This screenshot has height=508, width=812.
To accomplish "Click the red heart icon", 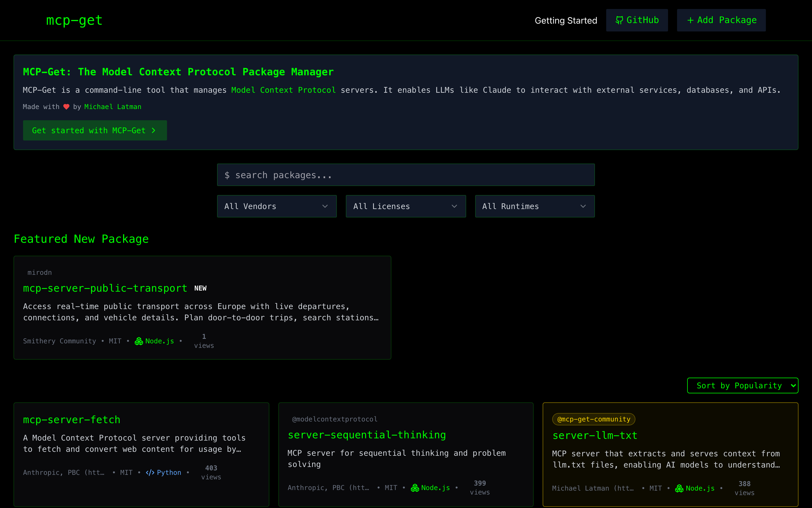I will click(x=66, y=107).
